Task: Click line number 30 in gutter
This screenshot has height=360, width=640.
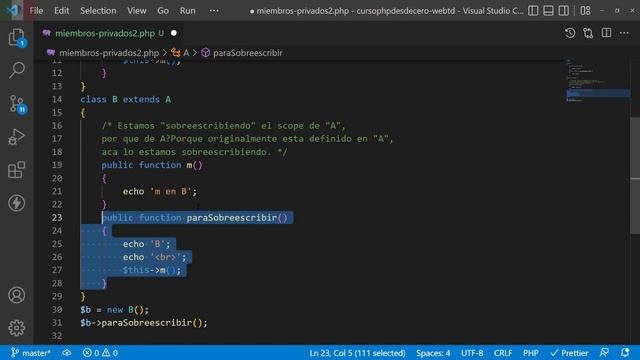Action: [x=57, y=309]
